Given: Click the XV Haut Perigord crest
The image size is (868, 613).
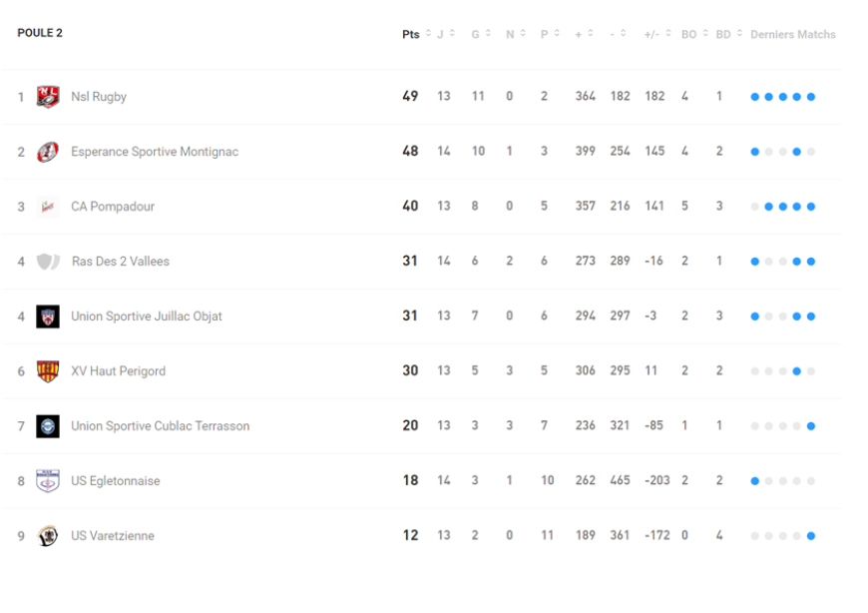Looking at the screenshot, I should (48, 371).
